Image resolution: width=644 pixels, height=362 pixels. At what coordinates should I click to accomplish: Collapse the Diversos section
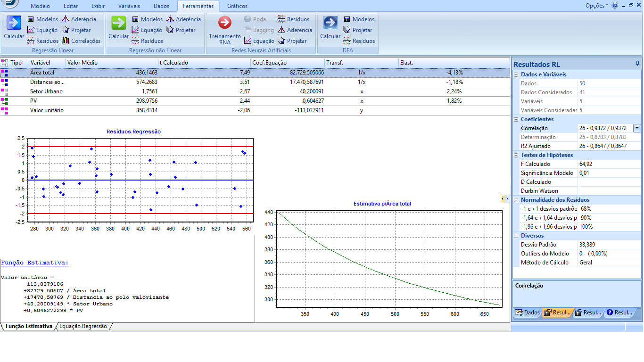(x=516, y=236)
